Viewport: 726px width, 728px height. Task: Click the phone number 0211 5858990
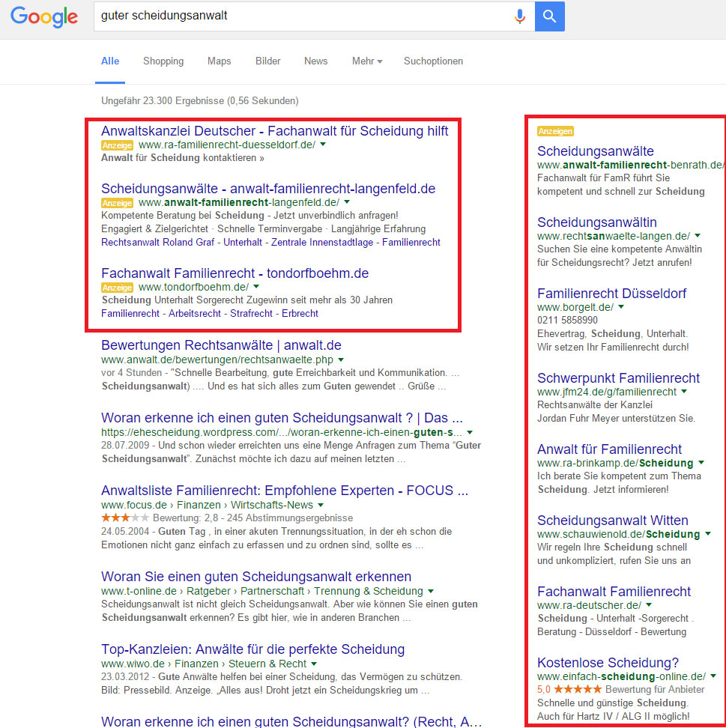pyautogui.click(x=567, y=321)
